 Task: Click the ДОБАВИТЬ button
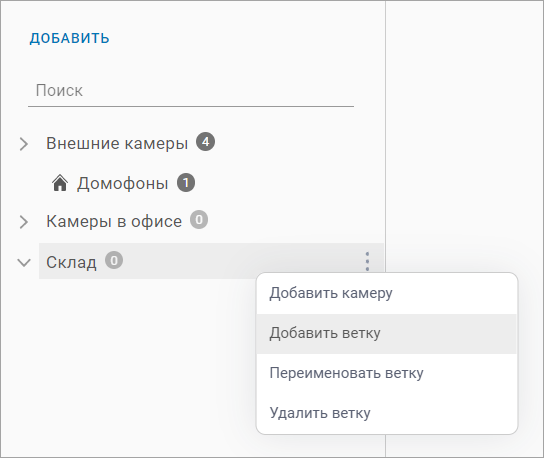[69, 38]
